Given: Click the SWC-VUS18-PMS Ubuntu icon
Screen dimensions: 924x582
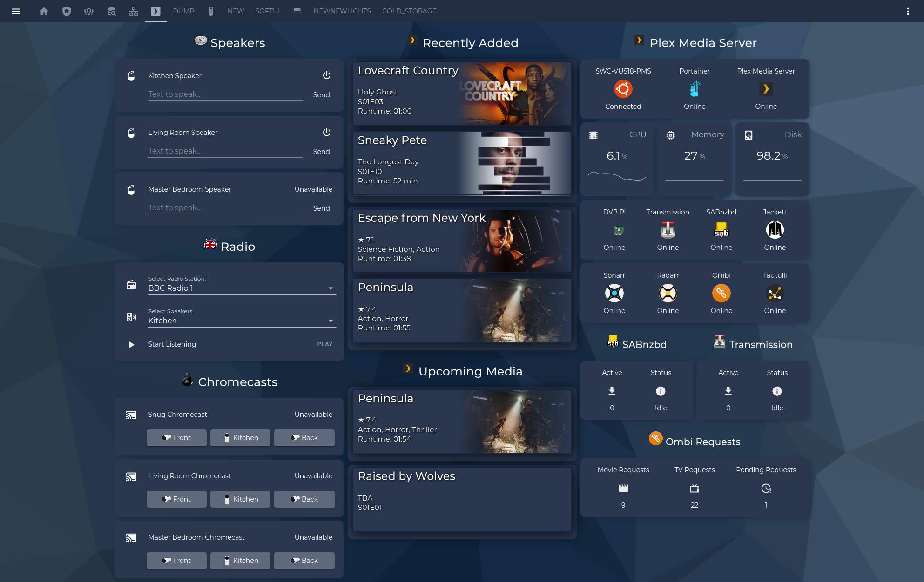Looking at the screenshot, I should point(623,89).
